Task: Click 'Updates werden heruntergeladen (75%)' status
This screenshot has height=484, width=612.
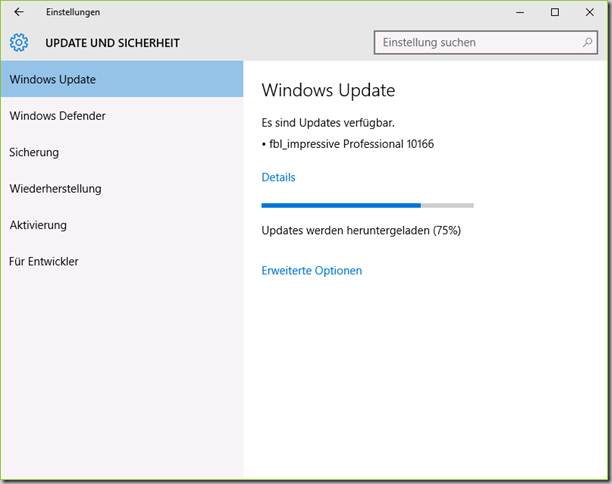Action: tap(361, 230)
